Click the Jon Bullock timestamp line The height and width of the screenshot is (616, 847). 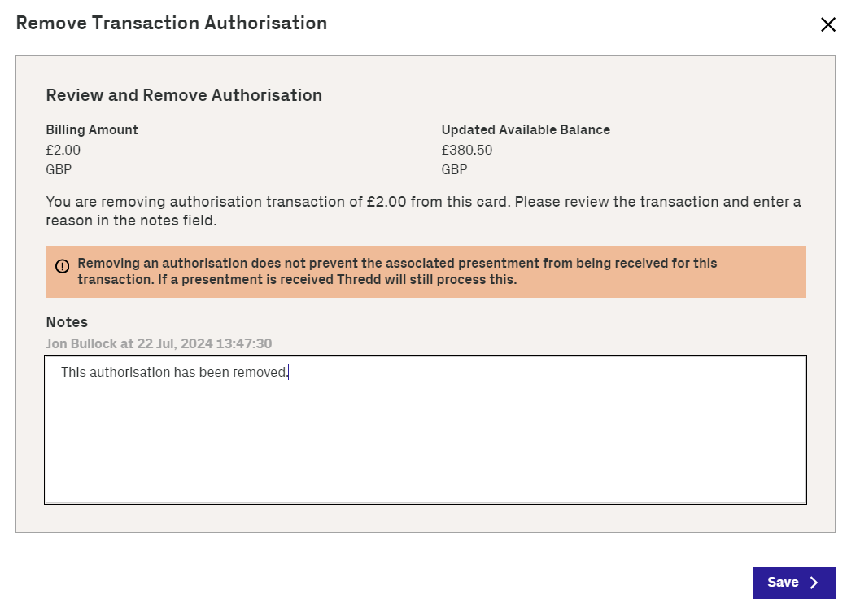pyautogui.click(x=159, y=343)
